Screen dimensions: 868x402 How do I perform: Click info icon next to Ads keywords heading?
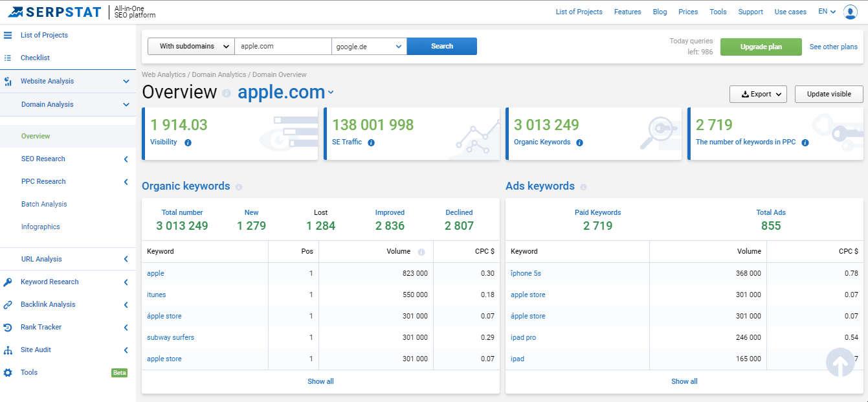tap(583, 187)
